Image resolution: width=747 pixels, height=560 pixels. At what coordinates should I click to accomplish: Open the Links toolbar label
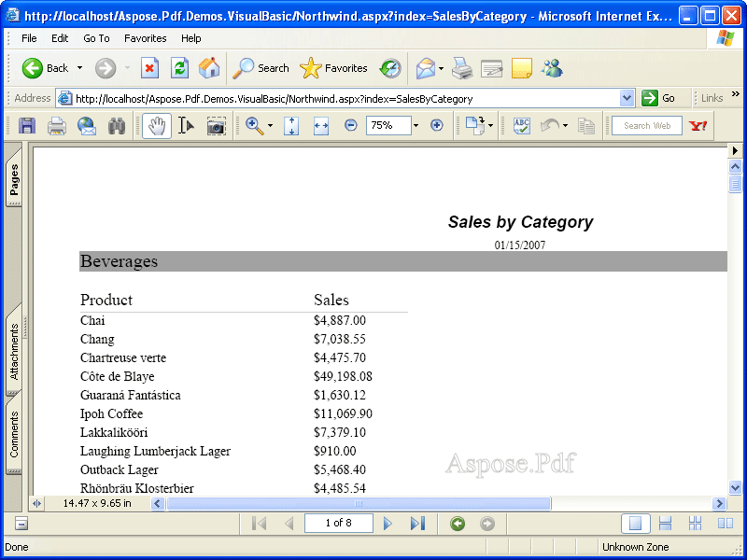click(712, 98)
